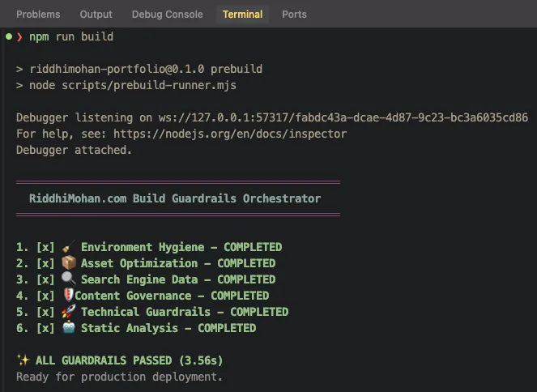Image resolution: width=537 pixels, height=392 pixels.
Task: Click the package emoji for Asset Optimization
Action: (69, 263)
